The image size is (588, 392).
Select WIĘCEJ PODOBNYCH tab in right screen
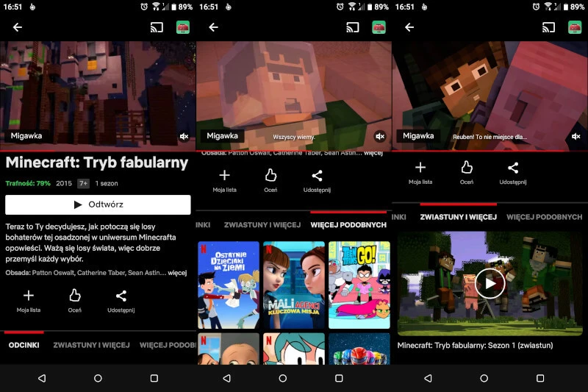[x=544, y=217]
